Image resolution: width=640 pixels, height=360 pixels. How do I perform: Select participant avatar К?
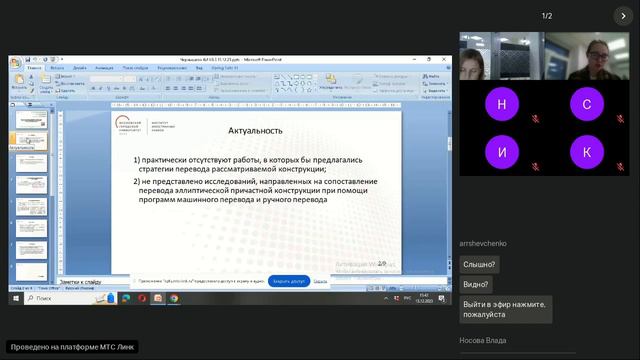[587, 152]
